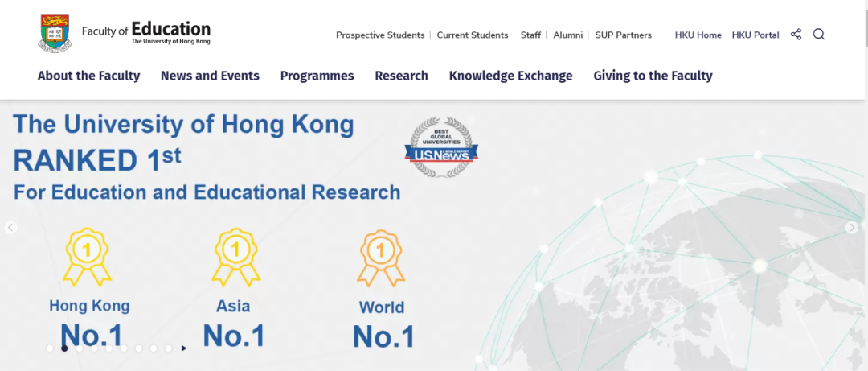
Task: Click the HKU crest logo
Action: (55, 34)
